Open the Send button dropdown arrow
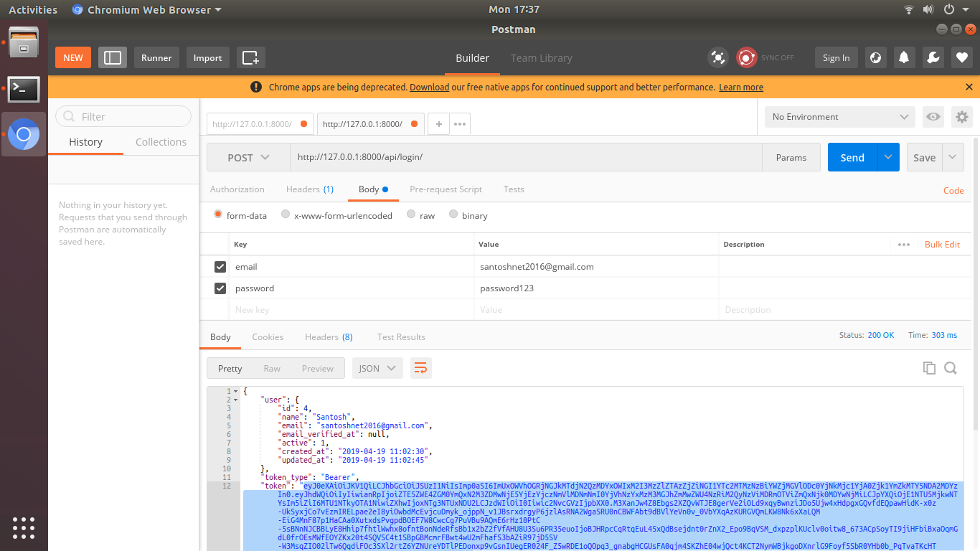 coord(888,157)
